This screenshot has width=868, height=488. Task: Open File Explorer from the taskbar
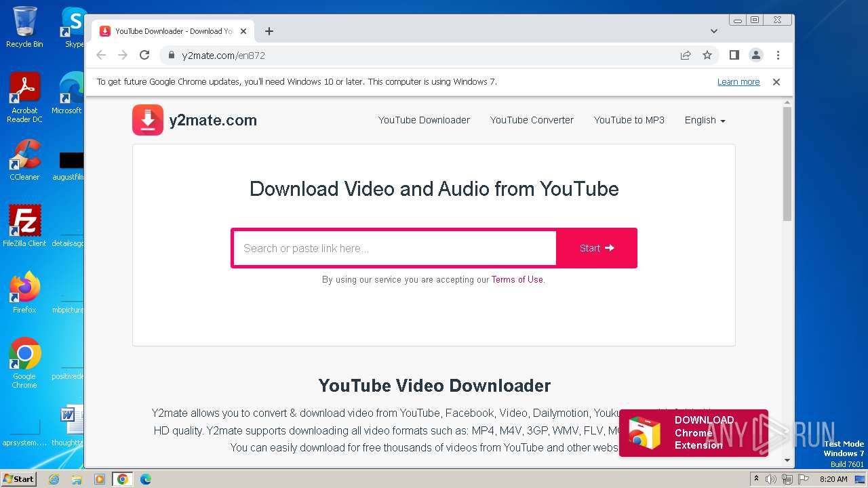(x=77, y=479)
